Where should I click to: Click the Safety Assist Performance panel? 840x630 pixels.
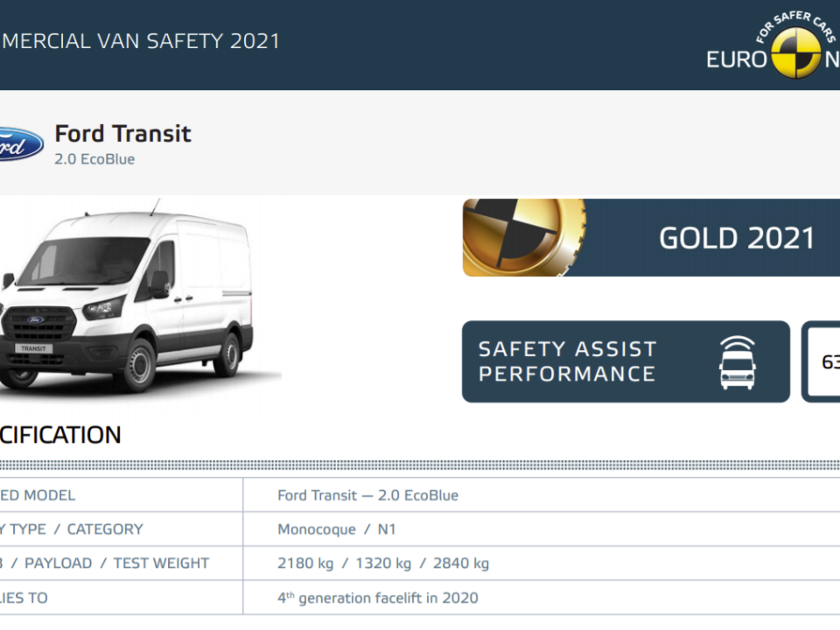(x=626, y=361)
